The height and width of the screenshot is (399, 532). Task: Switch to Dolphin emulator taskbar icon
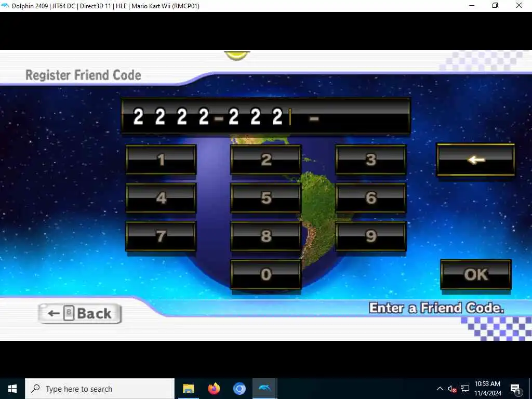pyautogui.click(x=264, y=389)
